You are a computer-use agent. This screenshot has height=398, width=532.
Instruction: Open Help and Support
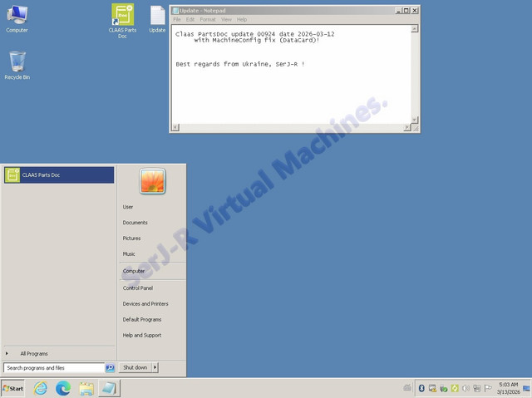click(142, 335)
